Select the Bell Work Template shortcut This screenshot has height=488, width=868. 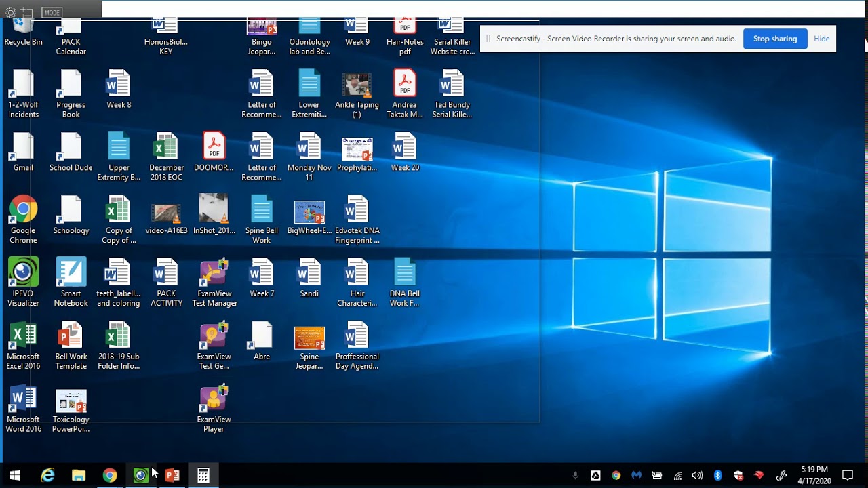point(71,346)
